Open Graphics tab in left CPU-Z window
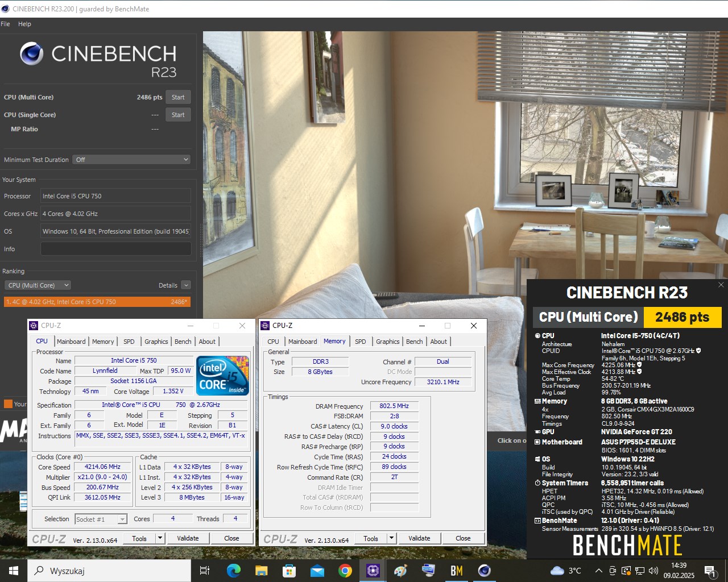 (156, 342)
